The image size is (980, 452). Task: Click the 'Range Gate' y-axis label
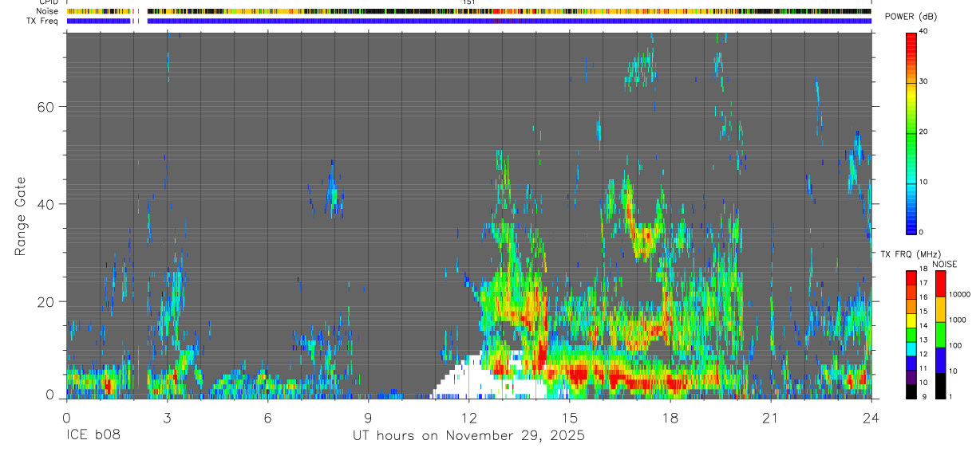pyautogui.click(x=21, y=217)
